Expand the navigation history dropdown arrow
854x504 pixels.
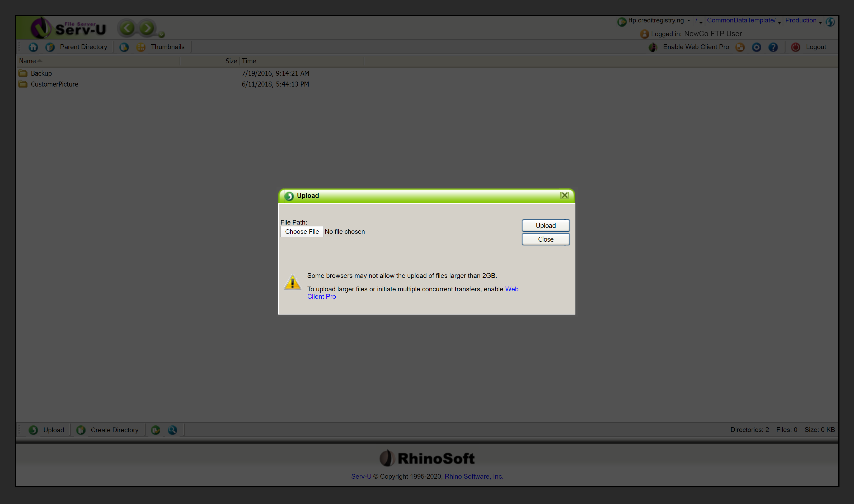click(x=162, y=34)
